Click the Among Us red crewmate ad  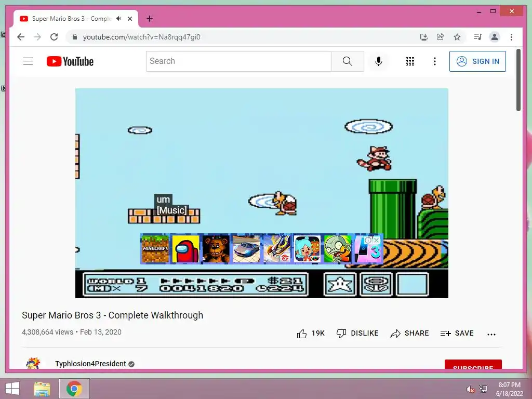tap(185, 249)
